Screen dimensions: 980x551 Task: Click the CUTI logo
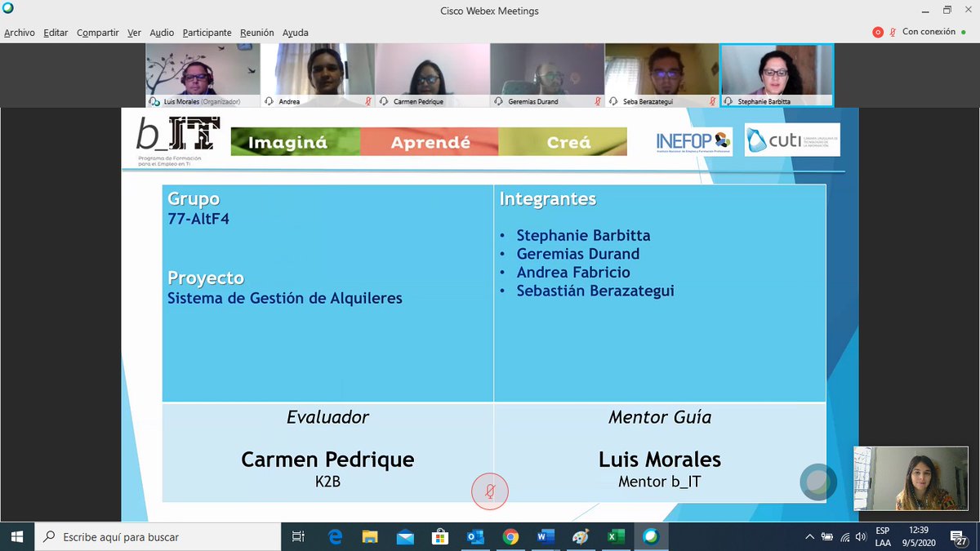click(x=792, y=140)
